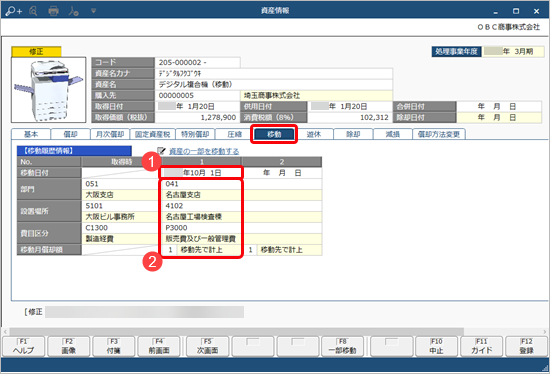
Task: Click the F3 付箋 button
Action: pyautogui.click(x=114, y=346)
